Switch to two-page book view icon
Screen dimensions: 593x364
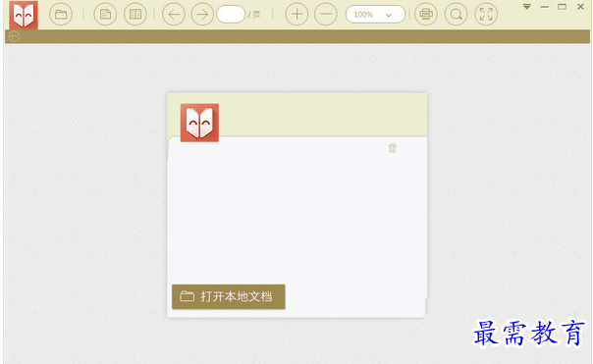point(135,15)
